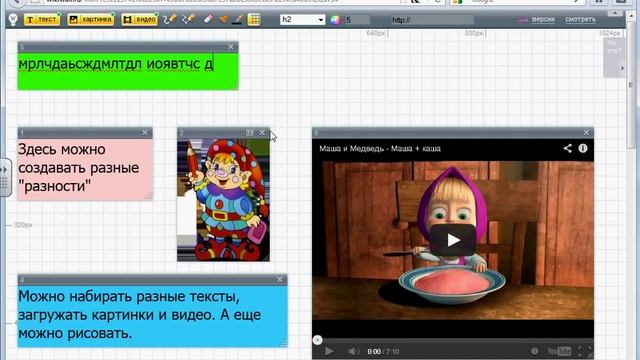The height and width of the screenshot is (360, 640).
Task: Click the video share icon
Action: click(567, 148)
